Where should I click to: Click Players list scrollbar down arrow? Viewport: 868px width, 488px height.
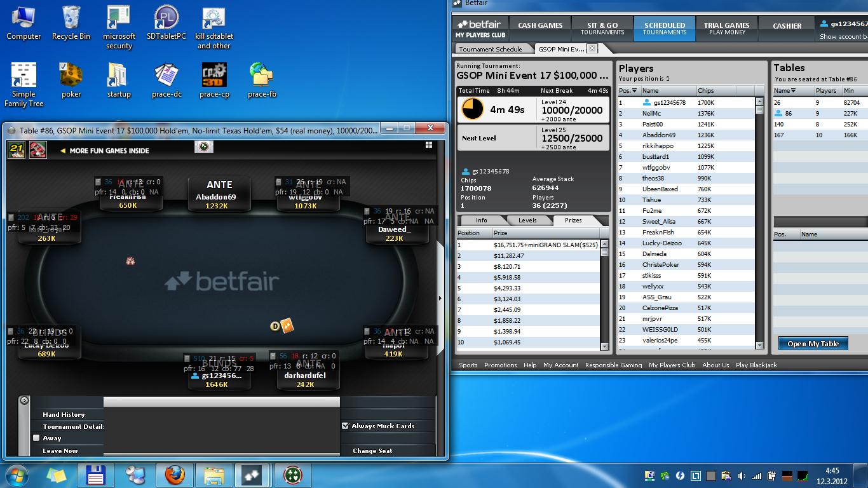coord(759,346)
